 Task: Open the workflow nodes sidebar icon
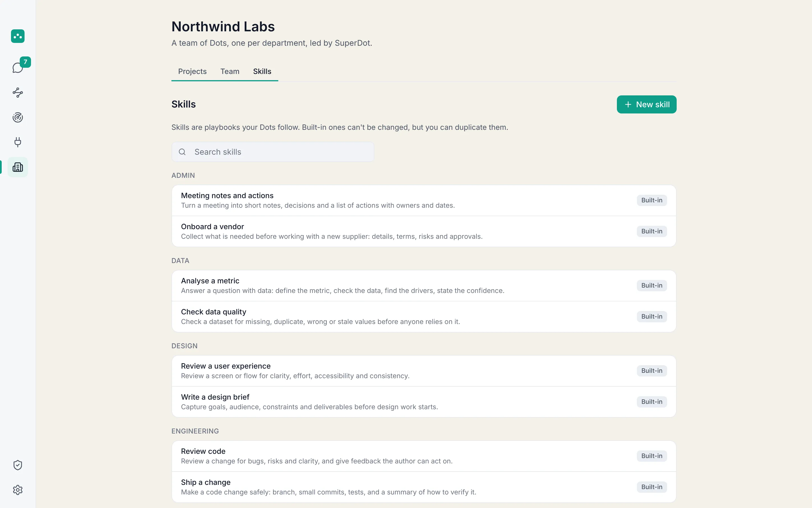click(x=18, y=92)
